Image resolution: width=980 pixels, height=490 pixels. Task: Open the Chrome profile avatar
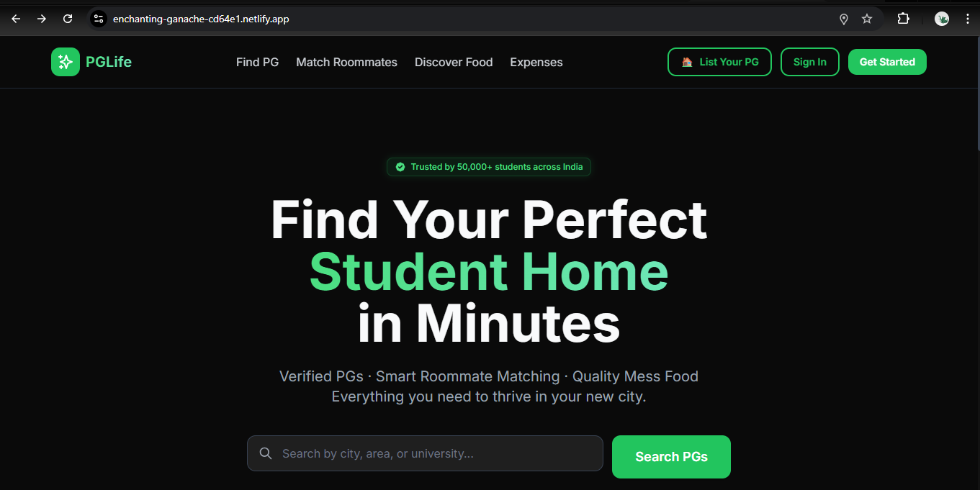(942, 19)
